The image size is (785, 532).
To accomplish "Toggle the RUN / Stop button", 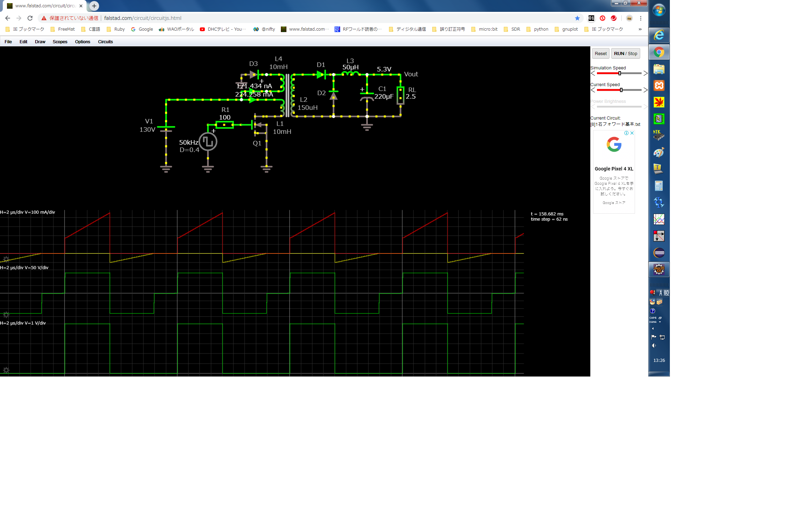I will (626, 54).
